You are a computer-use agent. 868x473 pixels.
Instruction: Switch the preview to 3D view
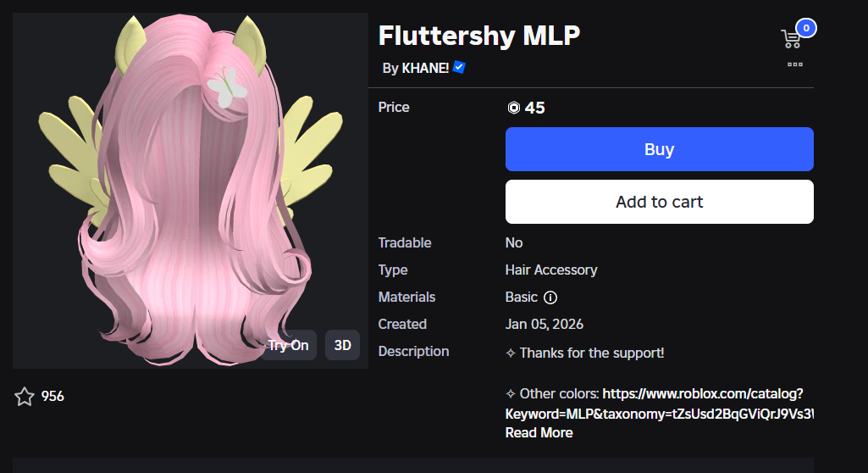tap(343, 345)
